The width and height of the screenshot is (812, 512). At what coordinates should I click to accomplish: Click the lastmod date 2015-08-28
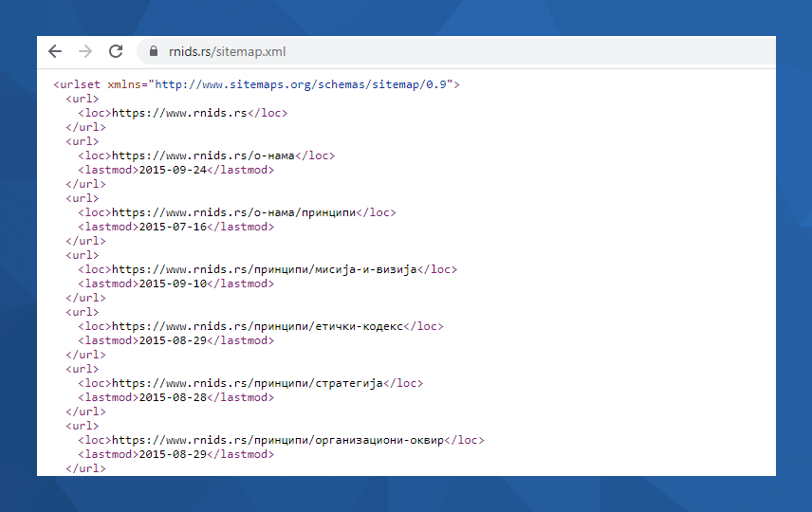[172, 397]
